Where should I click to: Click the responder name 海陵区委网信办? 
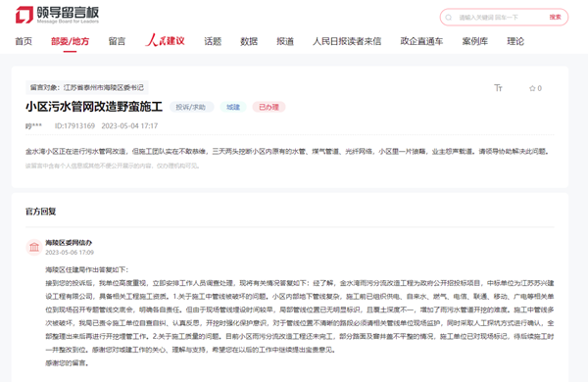69,243
